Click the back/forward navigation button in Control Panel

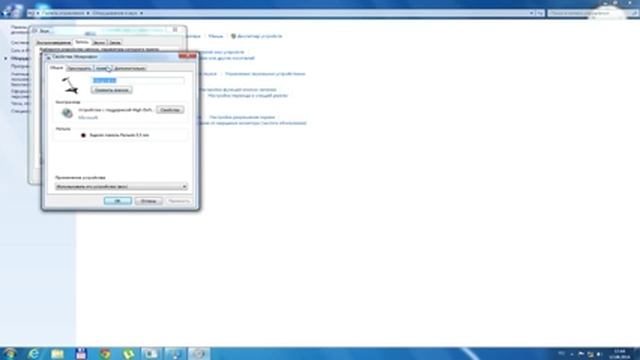[x=11, y=11]
